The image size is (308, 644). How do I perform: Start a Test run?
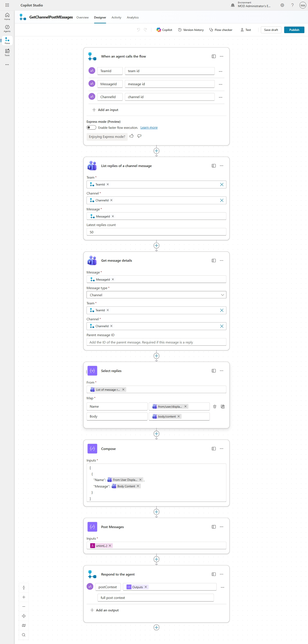(x=246, y=30)
